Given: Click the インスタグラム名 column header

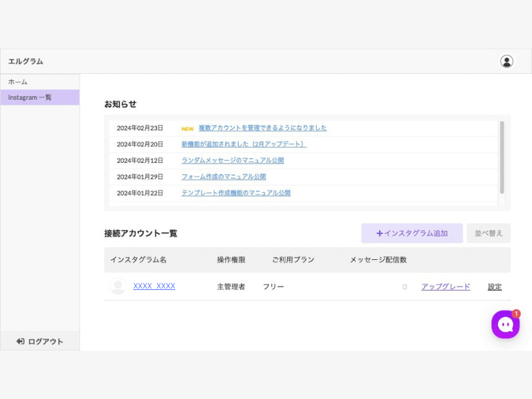Looking at the screenshot, I should [138, 260].
